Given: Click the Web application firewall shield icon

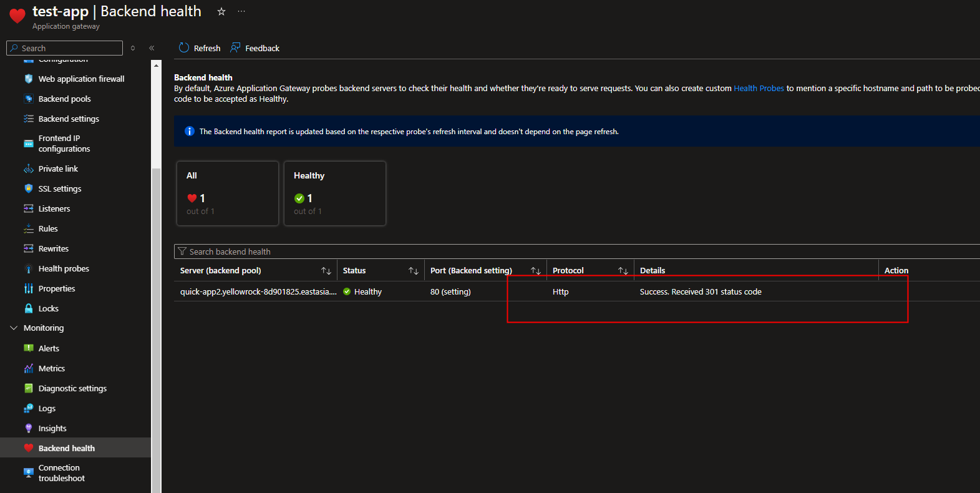Looking at the screenshot, I should tap(29, 79).
